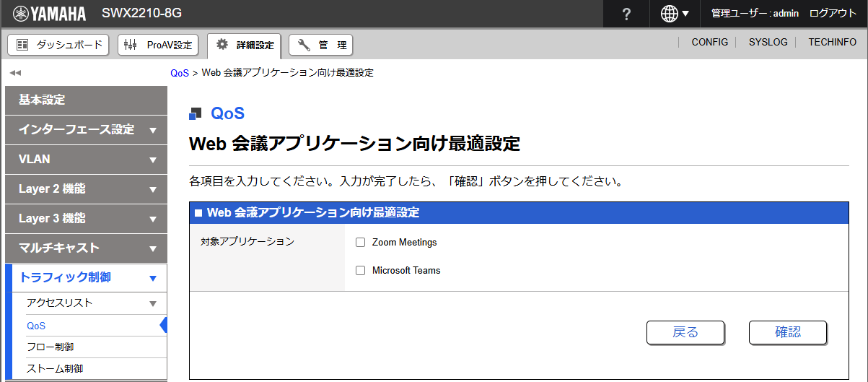
Task: Open the Management wrench tab
Action: (x=321, y=45)
